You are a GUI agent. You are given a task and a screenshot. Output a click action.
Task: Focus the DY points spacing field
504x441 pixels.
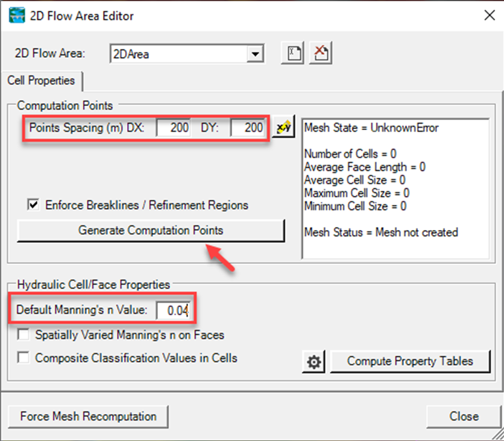click(x=247, y=128)
